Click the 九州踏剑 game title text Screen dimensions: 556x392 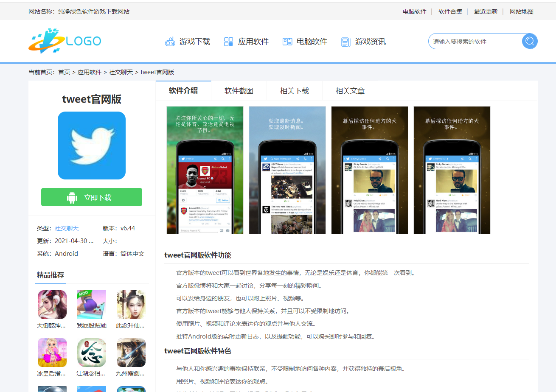tap(131, 373)
